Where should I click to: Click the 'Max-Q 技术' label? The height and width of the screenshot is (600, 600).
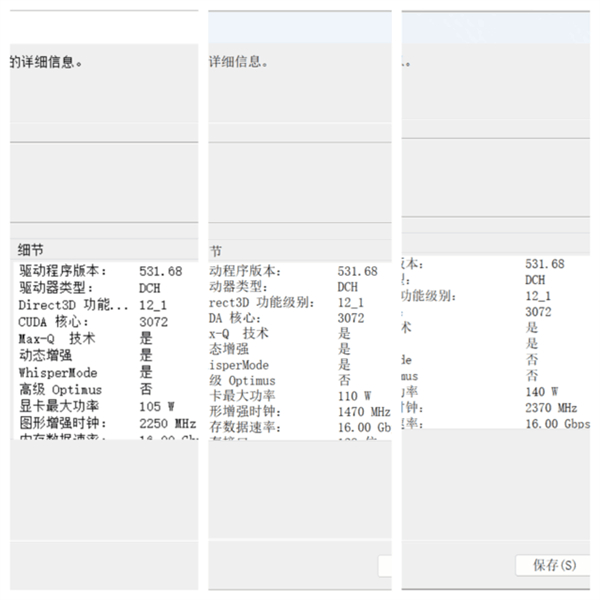coord(57,339)
